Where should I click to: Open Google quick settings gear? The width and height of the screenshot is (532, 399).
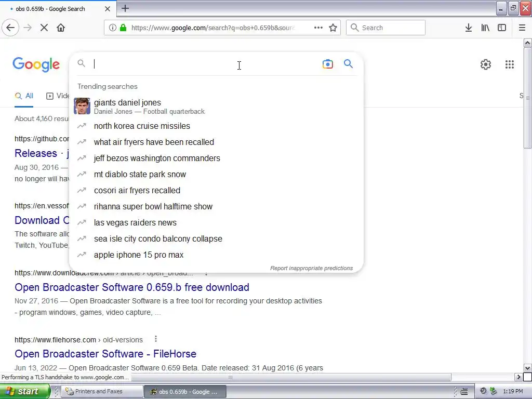(486, 64)
